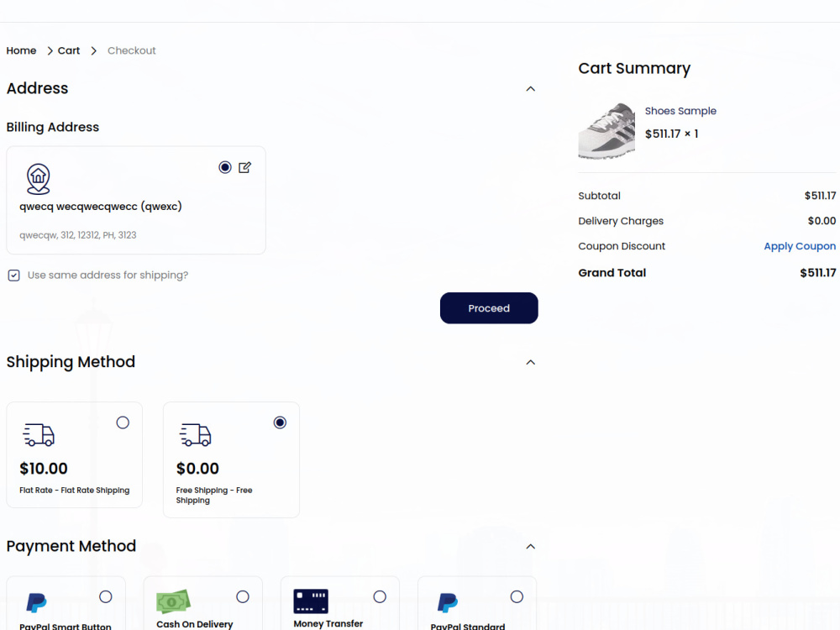The width and height of the screenshot is (840, 630).
Task: Click the Address section heading
Action: (x=38, y=88)
